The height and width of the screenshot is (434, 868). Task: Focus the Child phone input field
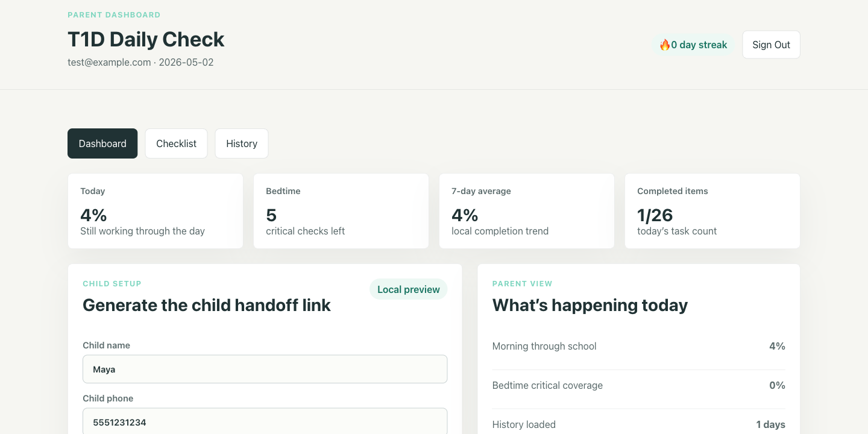click(x=265, y=422)
